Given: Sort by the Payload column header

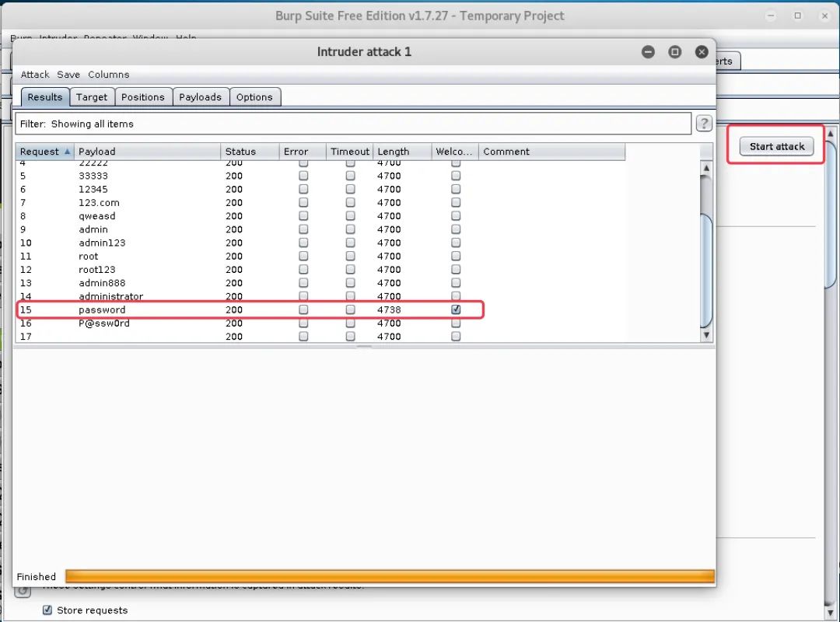Looking at the screenshot, I should (x=147, y=152).
